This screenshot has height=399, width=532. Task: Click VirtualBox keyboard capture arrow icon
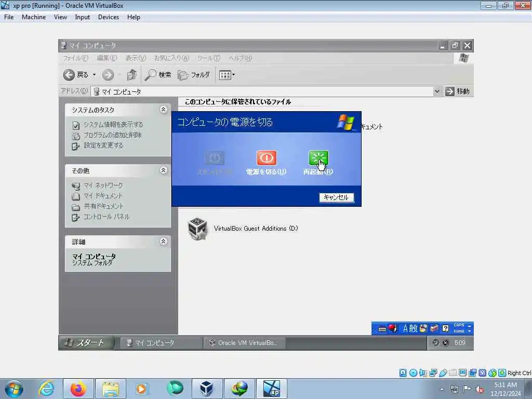click(x=502, y=373)
